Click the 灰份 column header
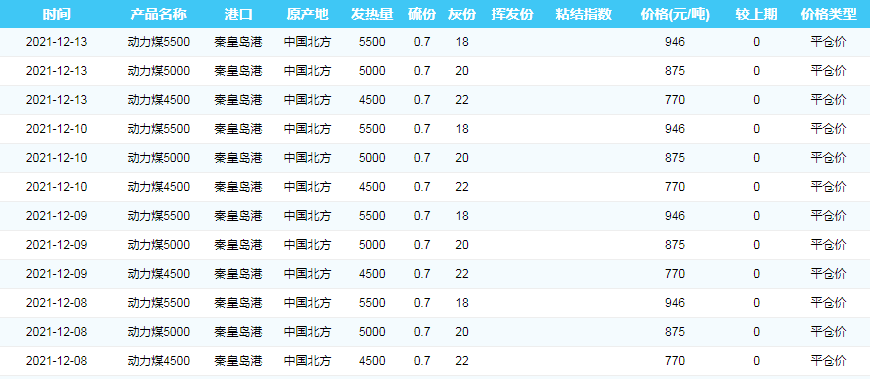This screenshot has height=379, width=871. [462, 14]
